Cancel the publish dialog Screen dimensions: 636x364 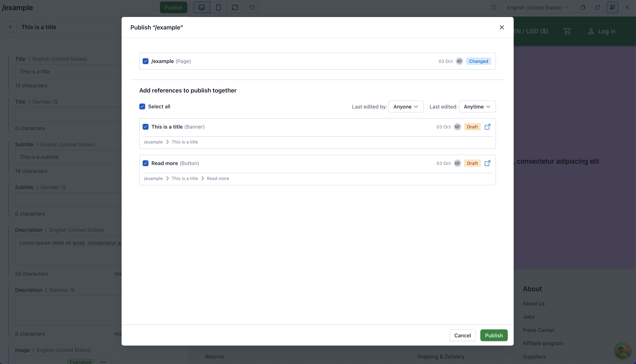[462, 335]
